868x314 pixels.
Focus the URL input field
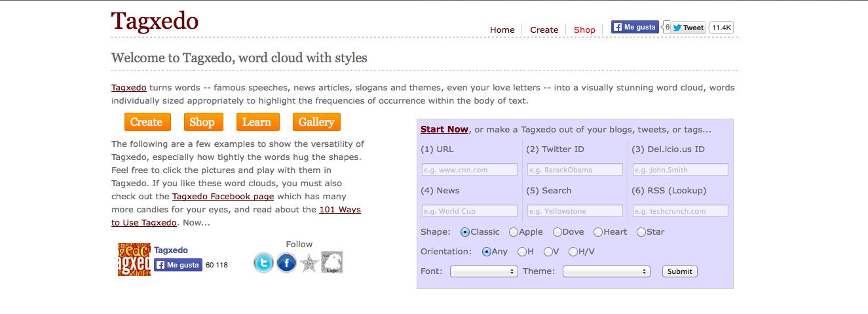470,170
